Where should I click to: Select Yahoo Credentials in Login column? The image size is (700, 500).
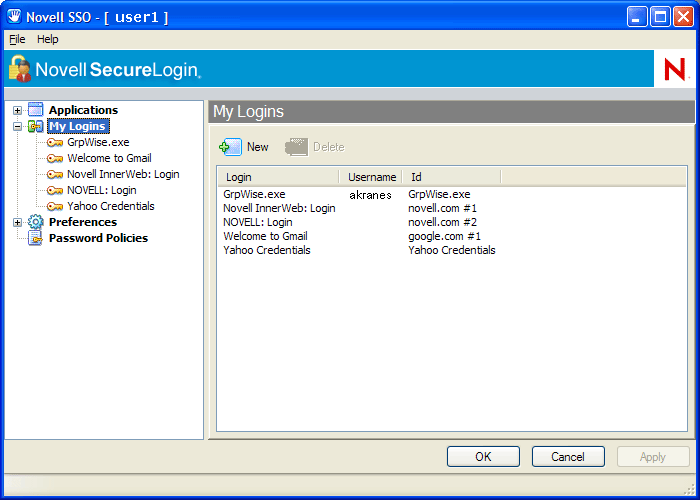point(267,250)
